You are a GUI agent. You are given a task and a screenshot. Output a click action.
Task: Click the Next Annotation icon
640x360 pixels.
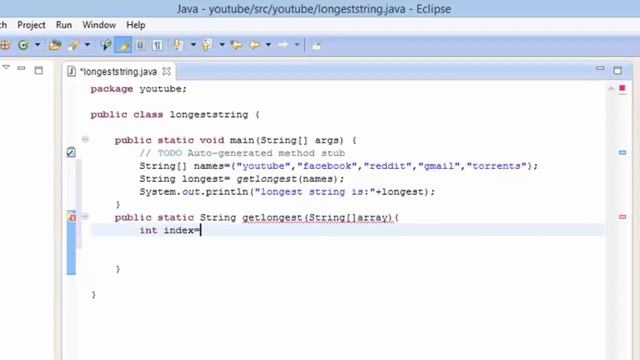coord(178,44)
